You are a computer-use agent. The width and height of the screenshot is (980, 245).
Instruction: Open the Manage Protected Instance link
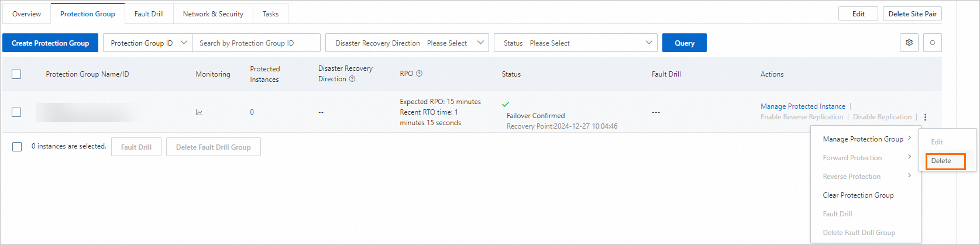pyautogui.click(x=803, y=106)
